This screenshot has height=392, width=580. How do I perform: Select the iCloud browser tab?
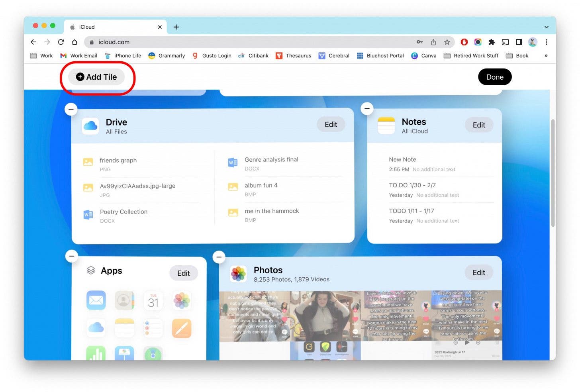point(116,27)
